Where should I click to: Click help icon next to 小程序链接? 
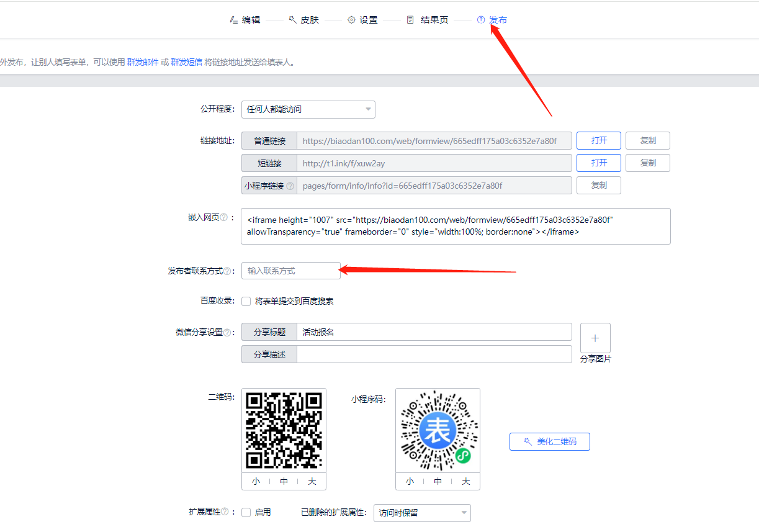point(290,186)
